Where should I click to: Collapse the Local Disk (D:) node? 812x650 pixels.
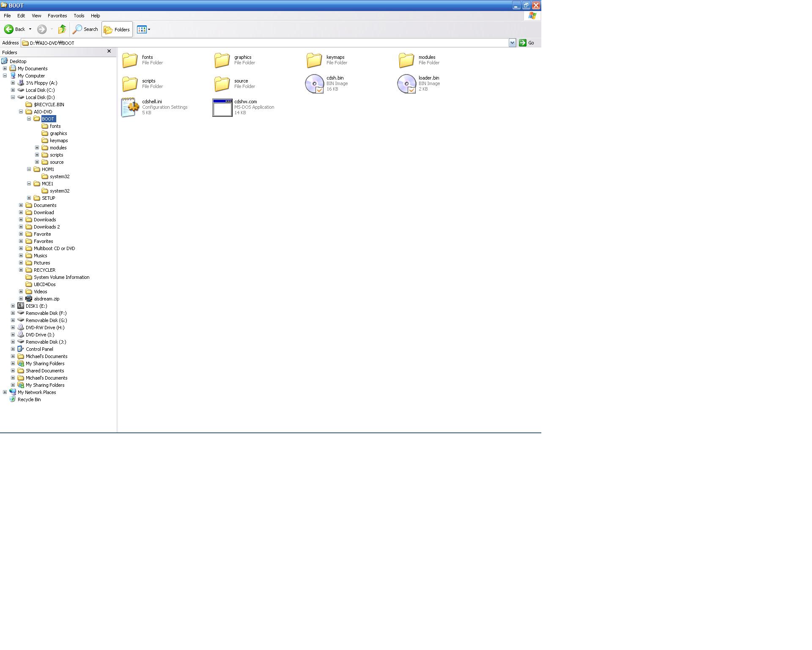coord(13,97)
